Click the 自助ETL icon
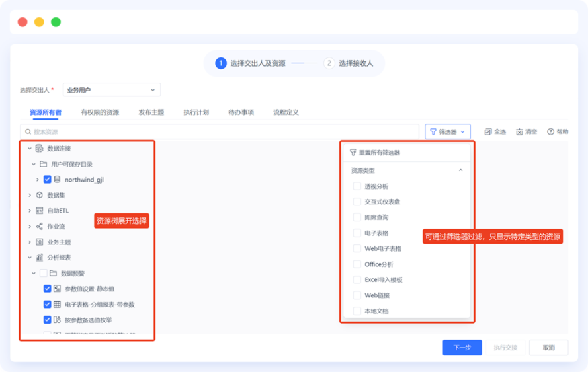 pyautogui.click(x=40, y=211)
